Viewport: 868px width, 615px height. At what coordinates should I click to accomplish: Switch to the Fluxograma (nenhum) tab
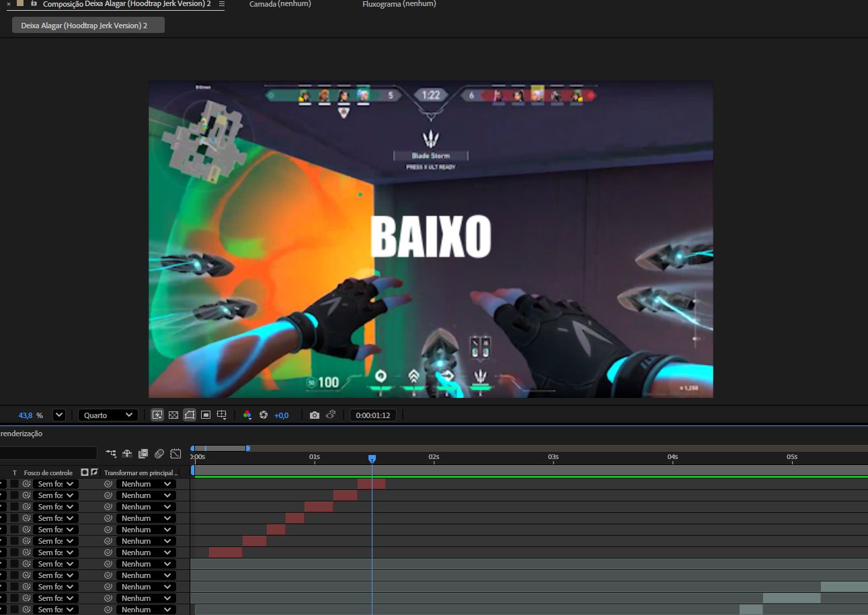(x=399, y=4)
